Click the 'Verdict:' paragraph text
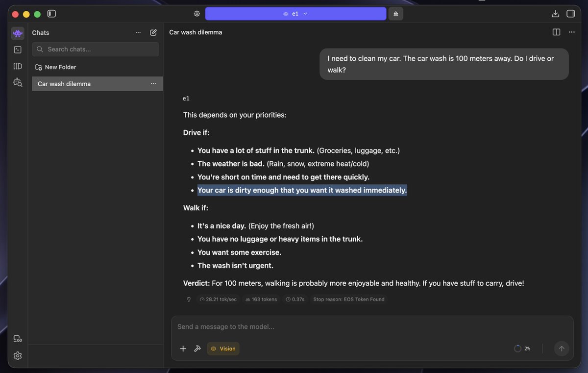 354,283
